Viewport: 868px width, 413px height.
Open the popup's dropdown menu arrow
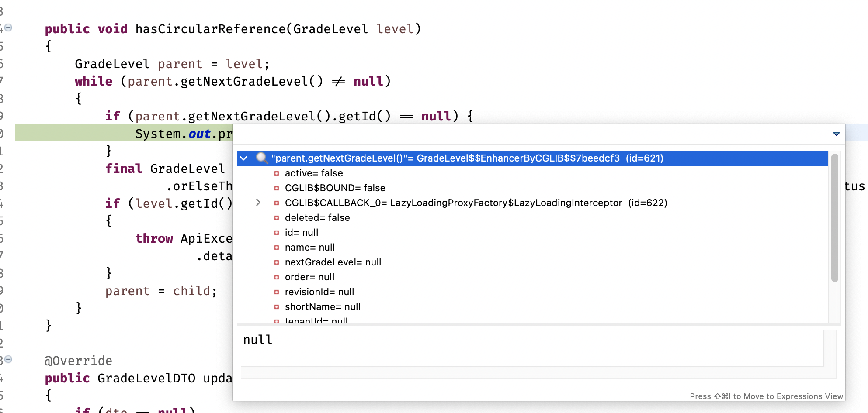[835, 134]
